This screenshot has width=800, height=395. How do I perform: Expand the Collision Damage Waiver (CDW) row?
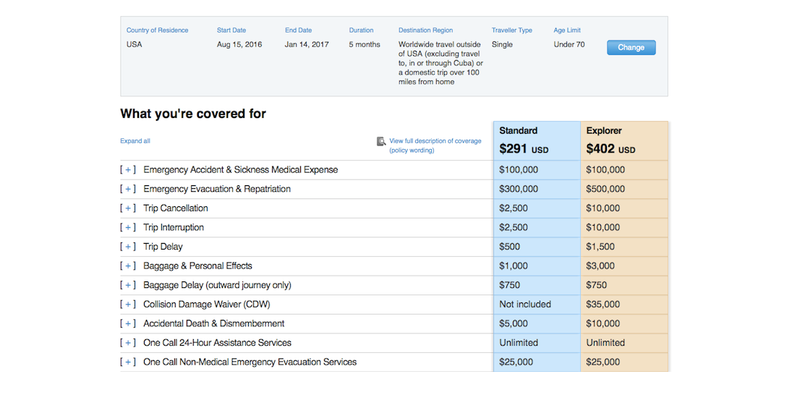pyautogui.click(x=128, y=304)
